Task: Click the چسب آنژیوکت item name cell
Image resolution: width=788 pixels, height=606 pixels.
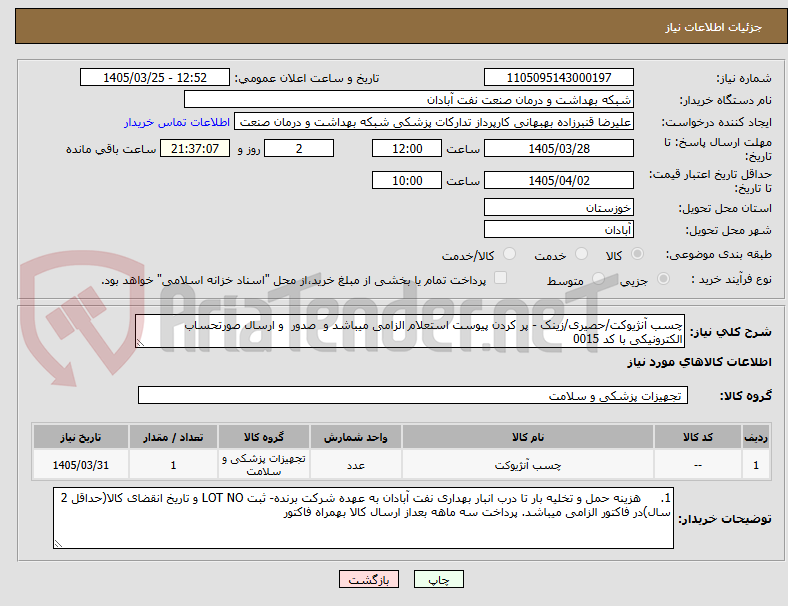Action: pos(528,465)
